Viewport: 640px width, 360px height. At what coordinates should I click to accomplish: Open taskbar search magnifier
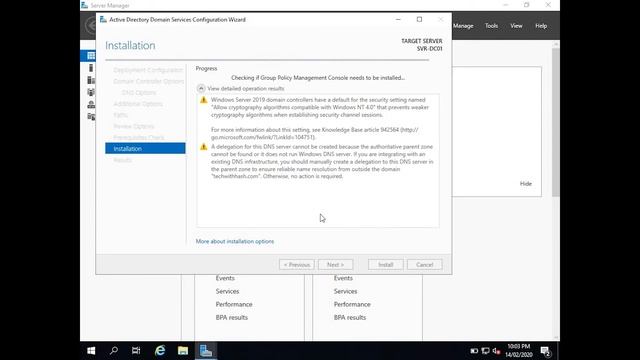coord(114,351)
